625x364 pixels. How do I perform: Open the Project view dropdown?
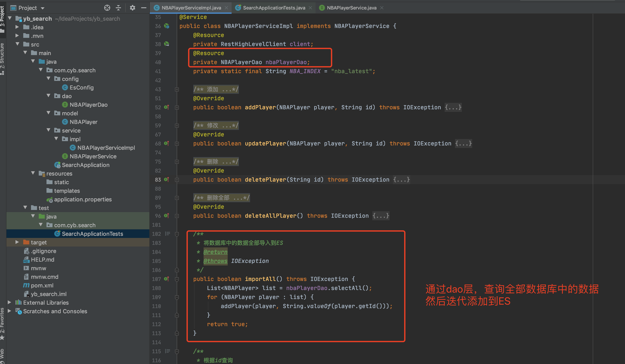click(43, 8)
